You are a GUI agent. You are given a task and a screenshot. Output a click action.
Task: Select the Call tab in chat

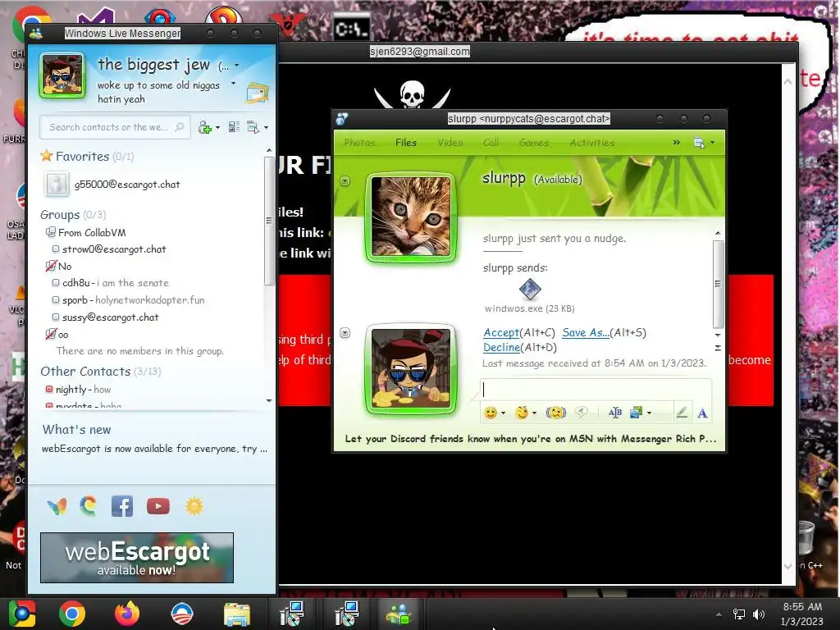[x=491, y=143]
